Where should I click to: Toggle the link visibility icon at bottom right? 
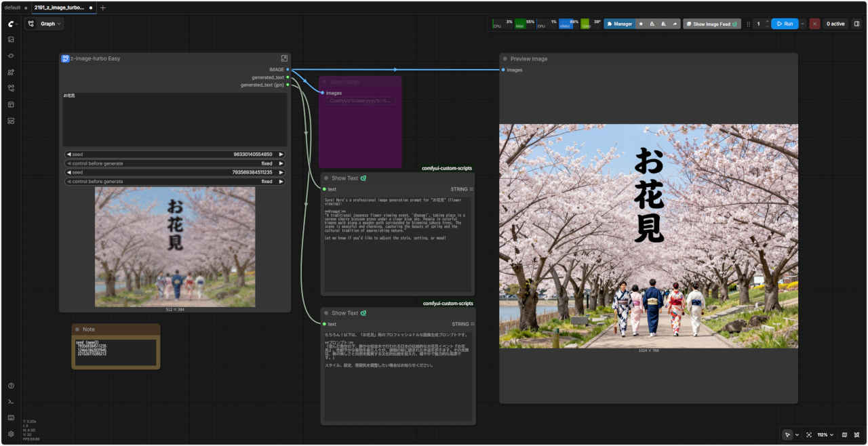tap(857, 434)
